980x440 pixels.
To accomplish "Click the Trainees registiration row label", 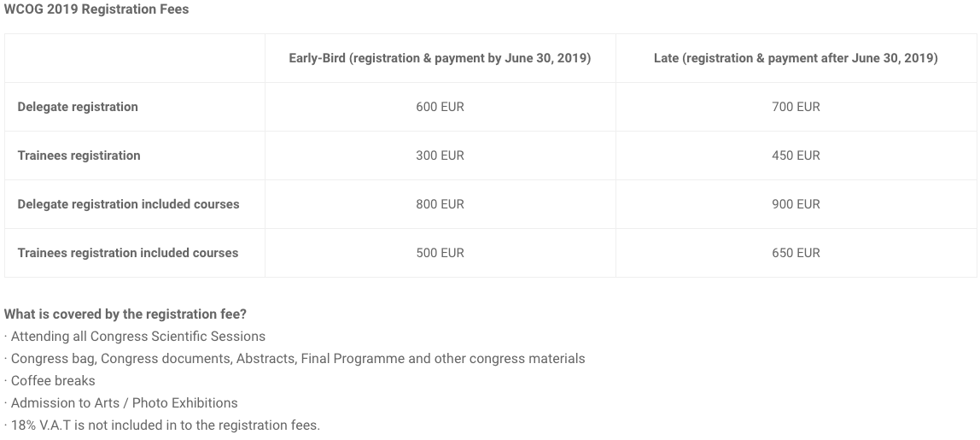I will point(79,155).
